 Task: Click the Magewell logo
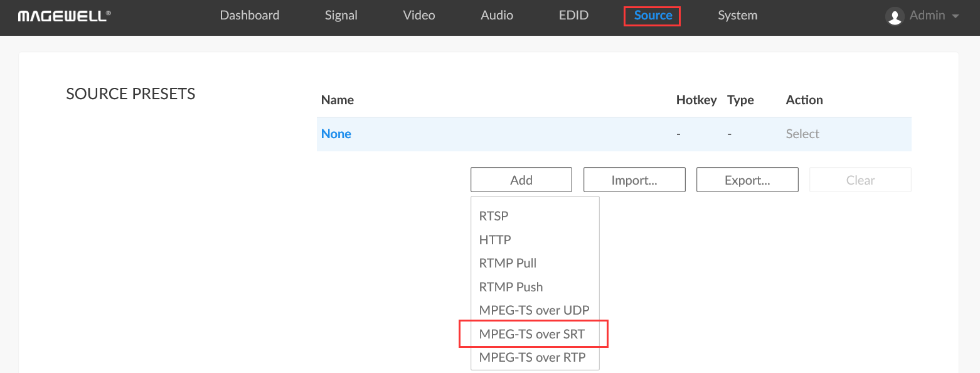tap(64, 16)
